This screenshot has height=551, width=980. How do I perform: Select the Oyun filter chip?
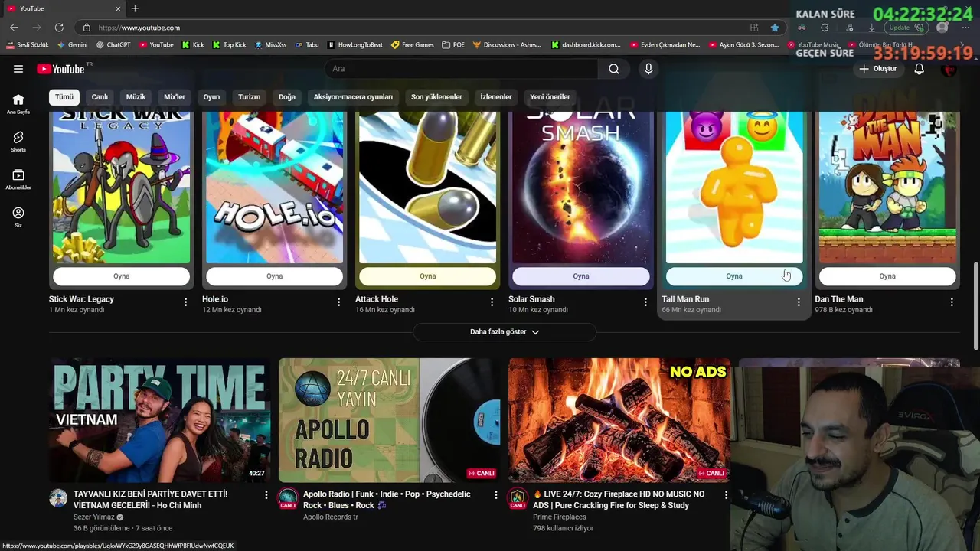point(211,97)
